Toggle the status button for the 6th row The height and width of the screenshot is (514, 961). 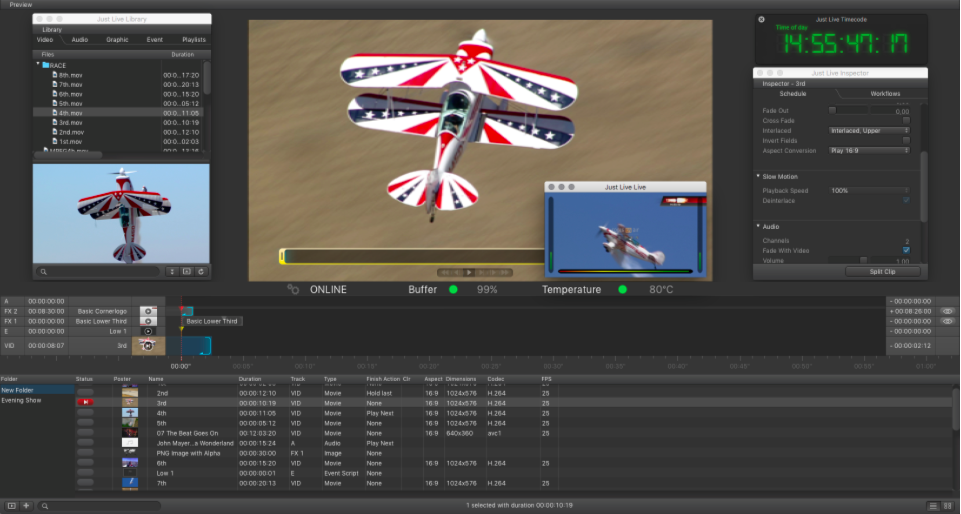point(85,463)
